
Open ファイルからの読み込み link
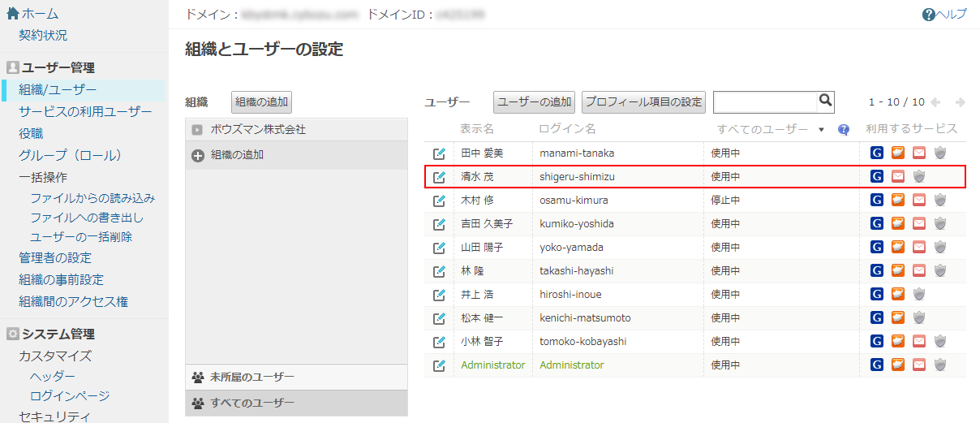tap(92, 198)
